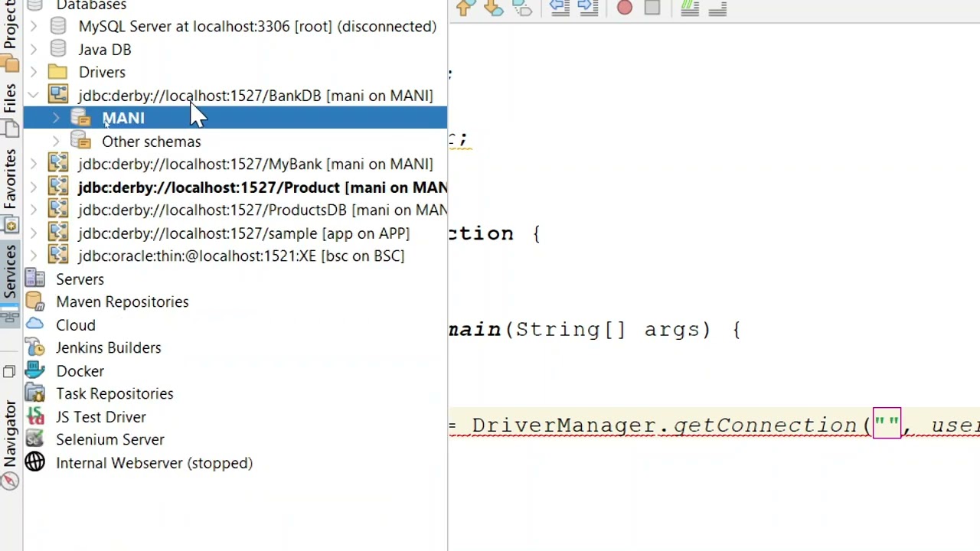The image size is (980, 551).
Task: Click inside getConnection empty string quotes
Action: 887,424
